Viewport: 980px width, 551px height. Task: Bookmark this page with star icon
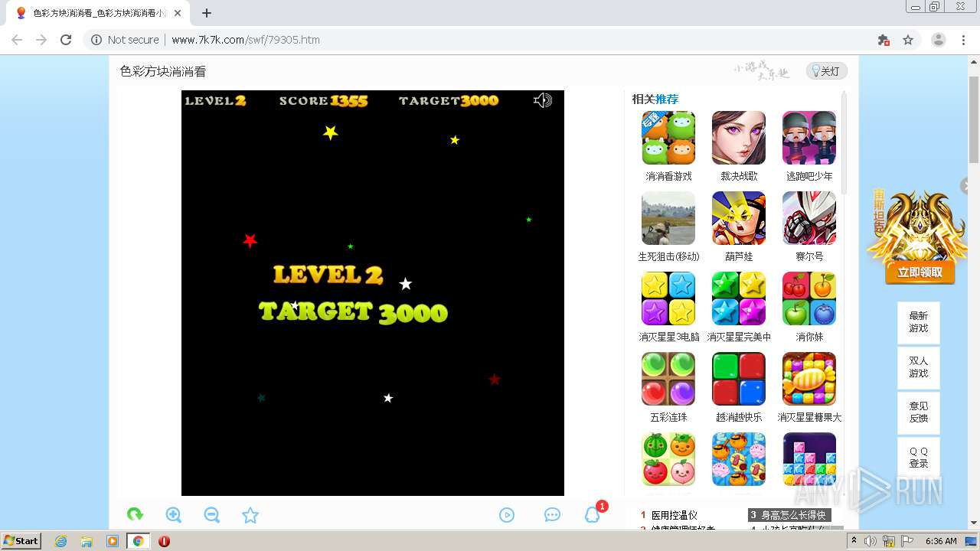pyautogui.click(x=908, y=40)
